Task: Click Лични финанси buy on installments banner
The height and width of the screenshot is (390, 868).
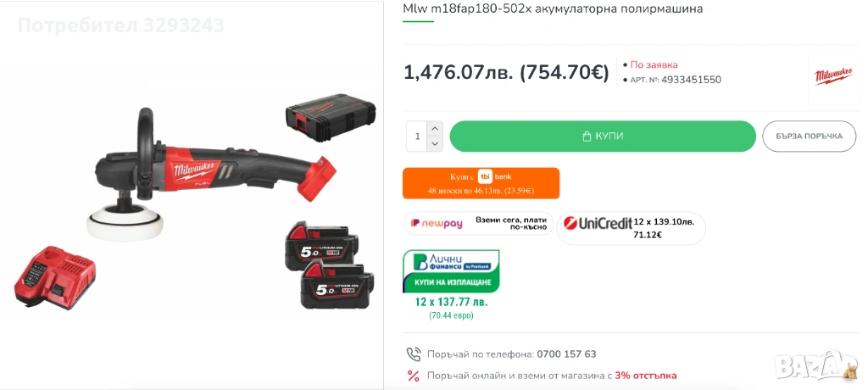Action: point(451,271)
